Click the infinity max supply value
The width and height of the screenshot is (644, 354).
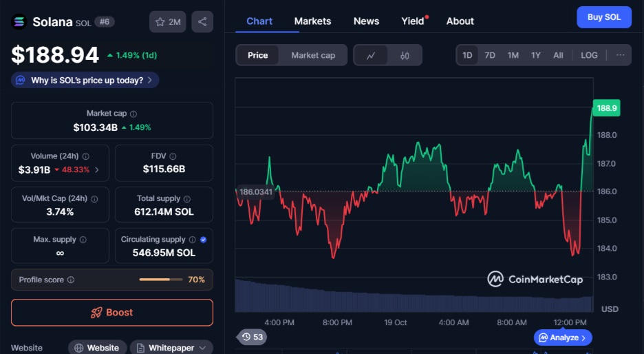coord(60,253)
